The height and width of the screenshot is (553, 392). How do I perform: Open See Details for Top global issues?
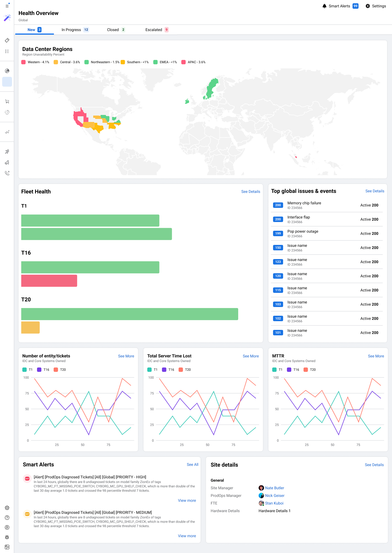pos(375,191)
